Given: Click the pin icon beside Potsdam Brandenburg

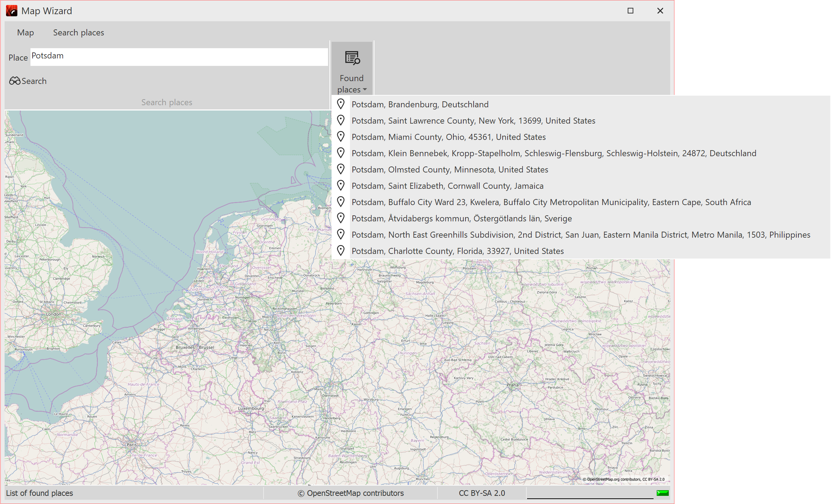Looking at the screenshot, I should coord(341,104).
